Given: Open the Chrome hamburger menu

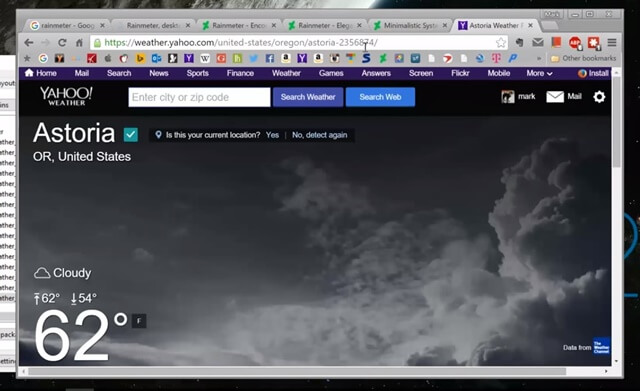Looking at the screenshot, I should pyautogui.click(x=612, y=42).
